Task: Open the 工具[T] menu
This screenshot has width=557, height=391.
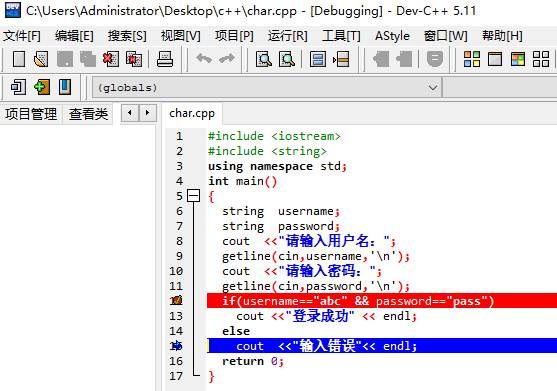Action: coord(341,36)
